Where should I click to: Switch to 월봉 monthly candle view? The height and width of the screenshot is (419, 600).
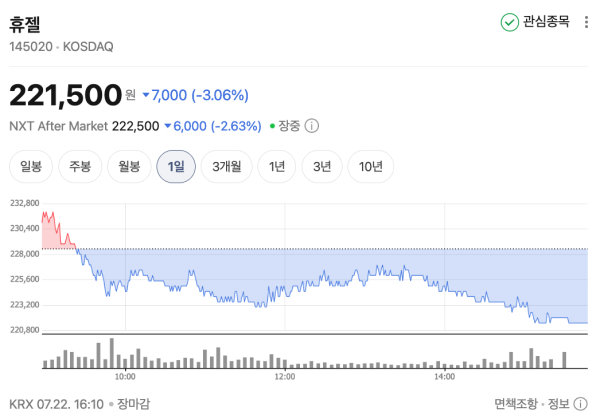pos(129,166)
